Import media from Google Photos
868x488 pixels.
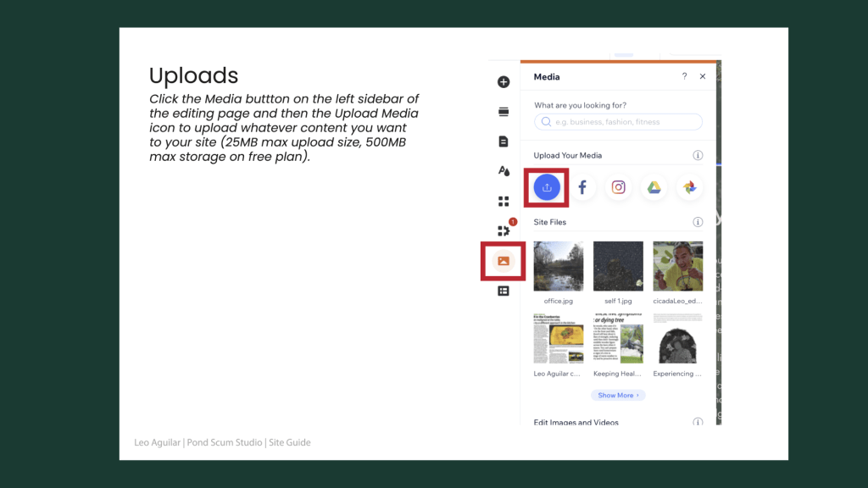click(690, 187)
